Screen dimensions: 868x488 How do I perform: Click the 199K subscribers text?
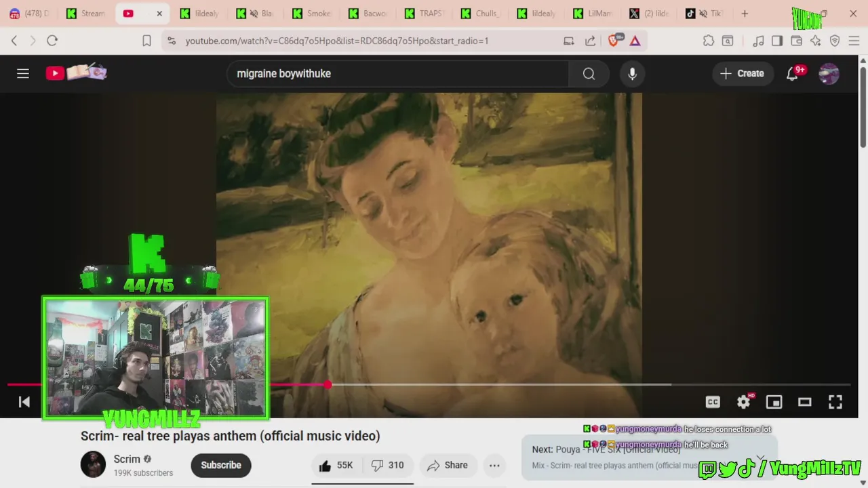tap(143, 473)
